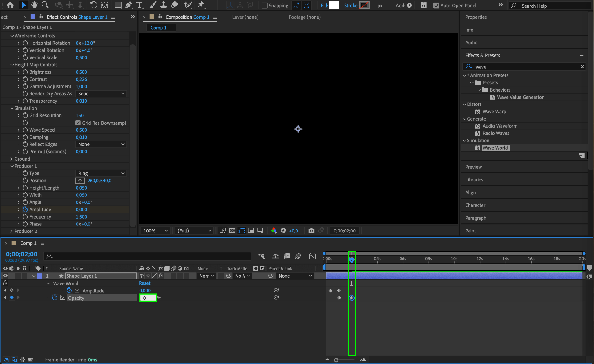This screenshot has height=364, width=594.
Task: Open the Type dropdown set to Ring
Action: click(101, 173)
